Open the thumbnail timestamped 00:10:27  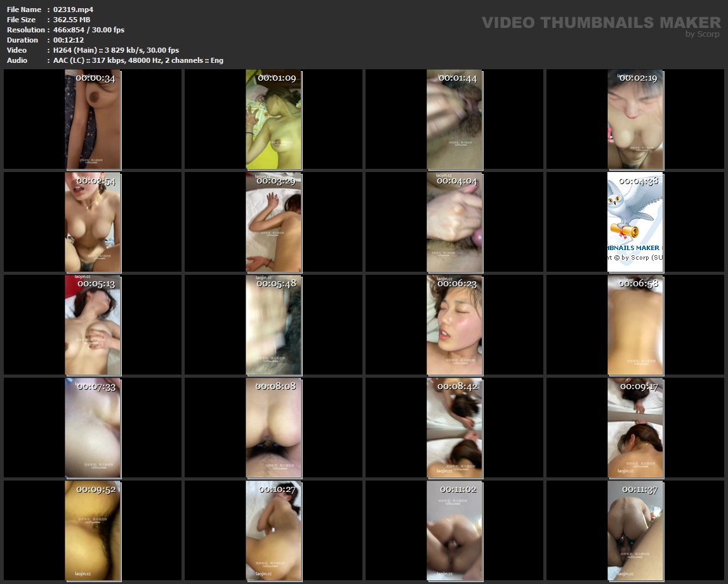pos(274,531)
